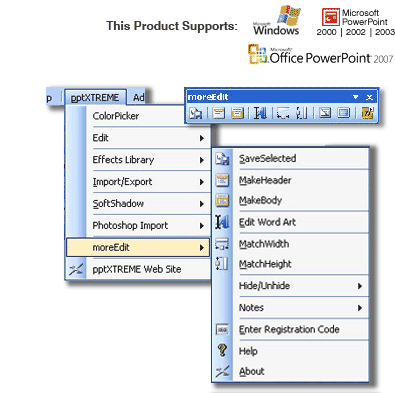Click PowerPoint 2000/2002/2003 logo
The height and width of the screenshot is (393, 395).
[355, 22]
